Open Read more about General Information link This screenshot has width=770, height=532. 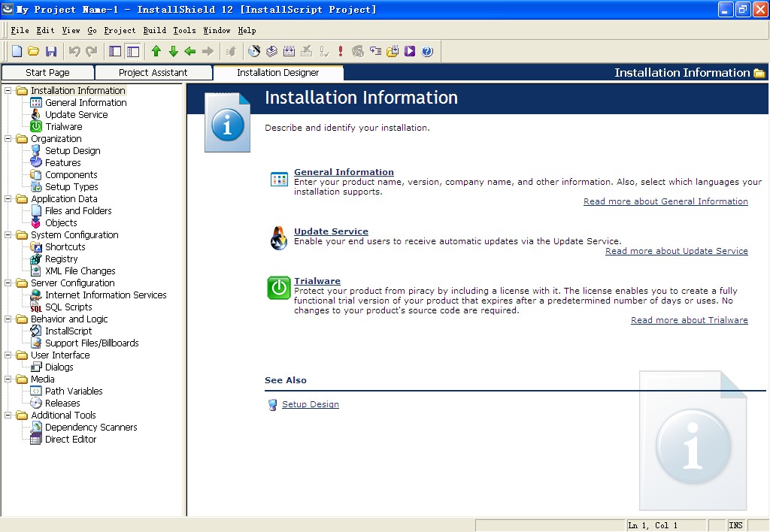click(665, 201)
